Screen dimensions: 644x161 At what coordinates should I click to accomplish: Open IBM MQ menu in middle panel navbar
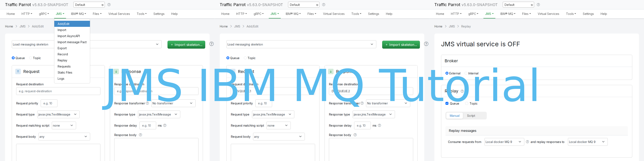tap(293, 14)
